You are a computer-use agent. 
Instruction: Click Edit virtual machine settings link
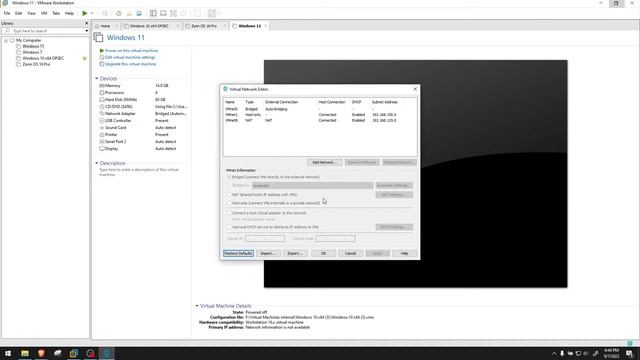click(x=130, y=58)
